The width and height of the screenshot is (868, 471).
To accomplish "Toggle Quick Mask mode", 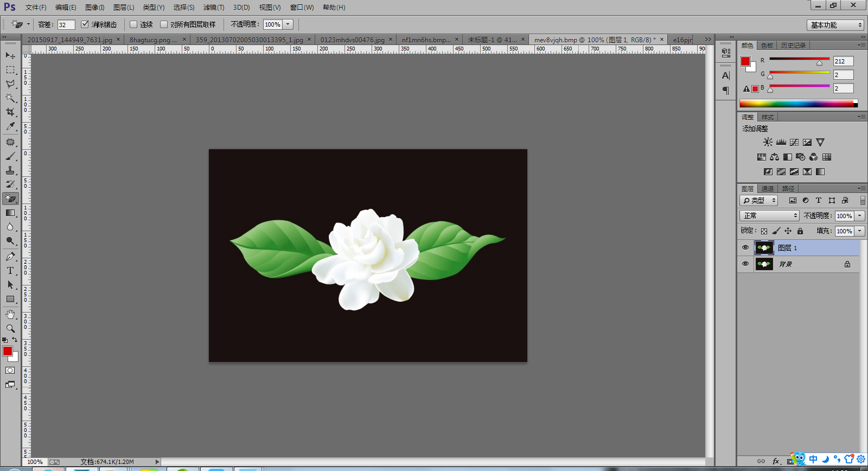I will click(10, 371).
